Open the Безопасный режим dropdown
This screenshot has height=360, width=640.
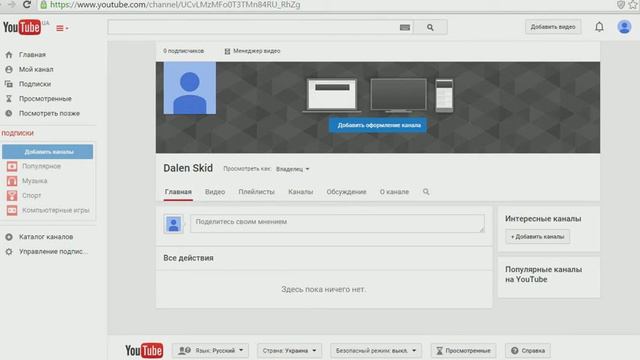376,350
